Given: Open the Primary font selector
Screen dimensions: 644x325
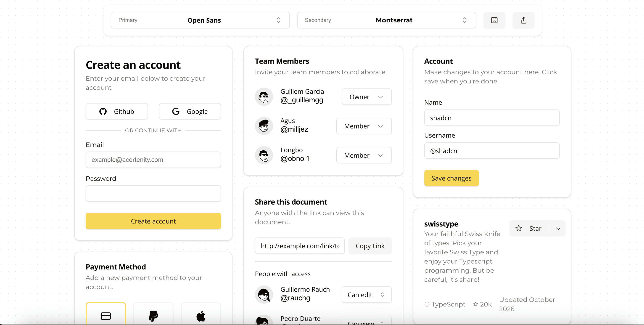Looking at the screenshot, I should (200, 20).
